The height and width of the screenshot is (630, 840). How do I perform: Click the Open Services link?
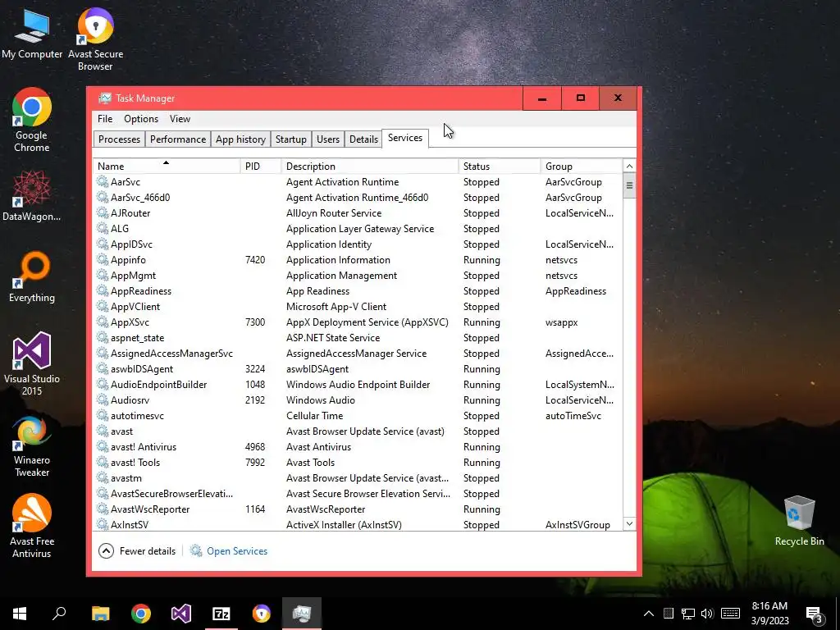tap(237, 550)
